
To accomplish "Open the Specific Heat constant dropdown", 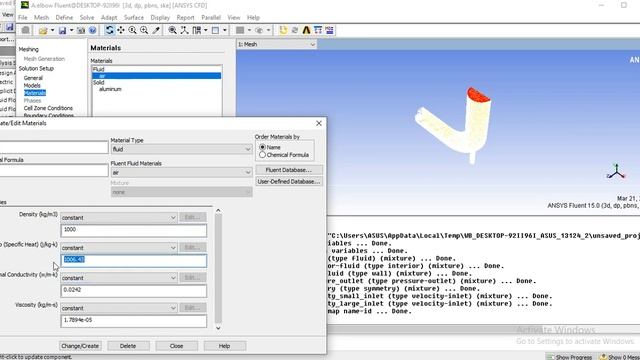I will tap(118, 248).
